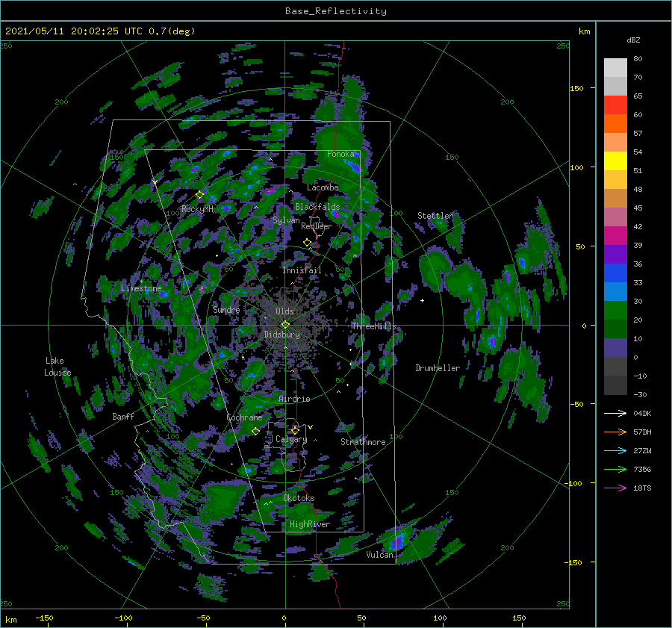Click the Base_Reflectivity title text
Viewport: 672px width, 628px height.
click(335, 11)
